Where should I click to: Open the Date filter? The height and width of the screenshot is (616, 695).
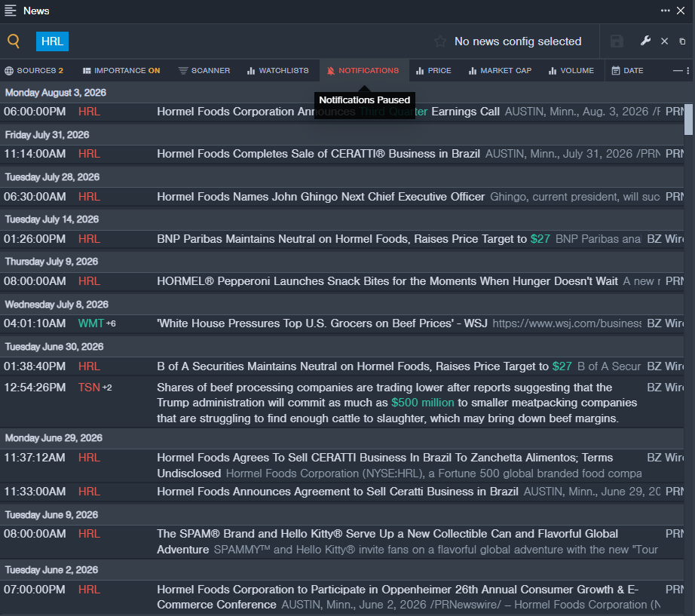[628, 71]
